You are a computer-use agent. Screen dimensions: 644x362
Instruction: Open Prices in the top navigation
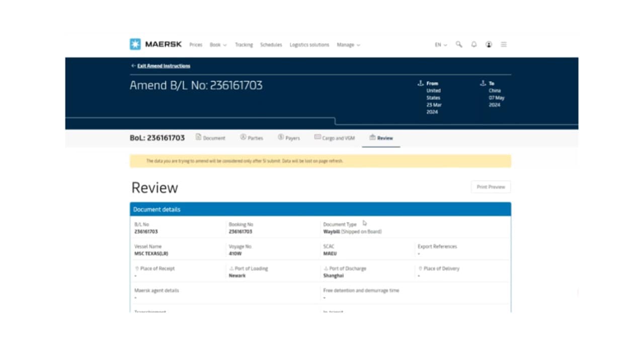(x=196, y=45)
